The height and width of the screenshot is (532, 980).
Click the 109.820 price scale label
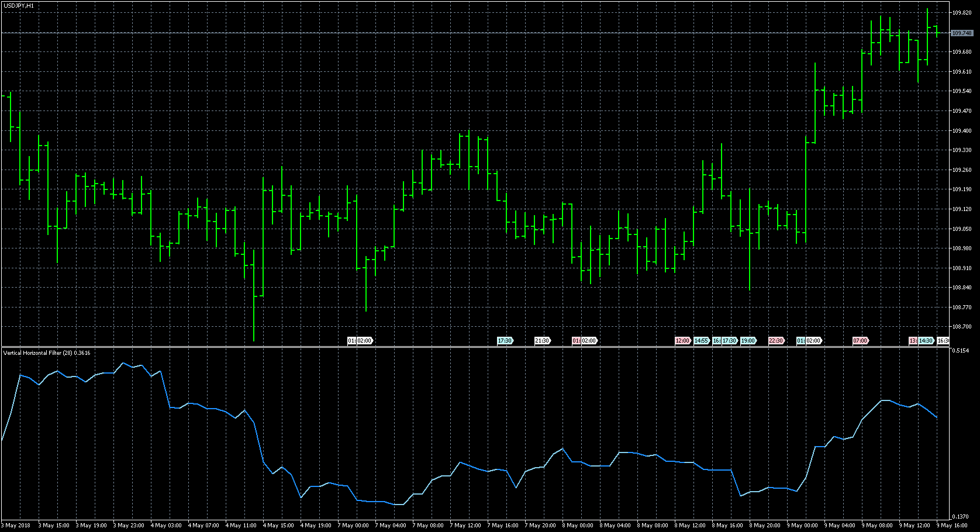pyautogui.click(x=962, y=13)
